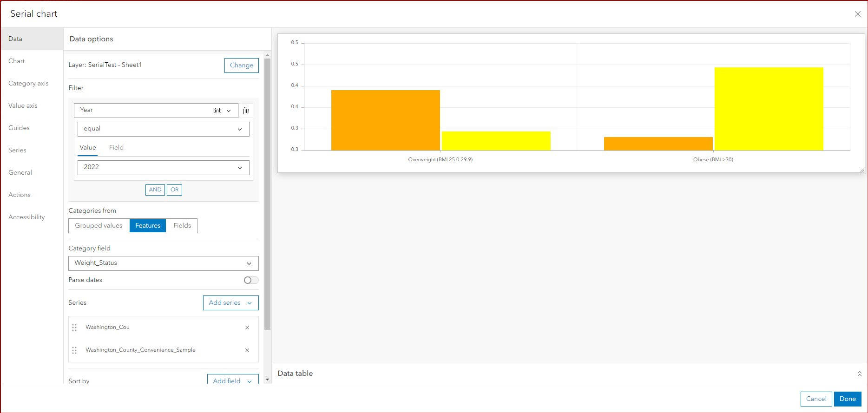Remove the Washington_Cou series
868x413 pixels.
(x=247, y=328)
